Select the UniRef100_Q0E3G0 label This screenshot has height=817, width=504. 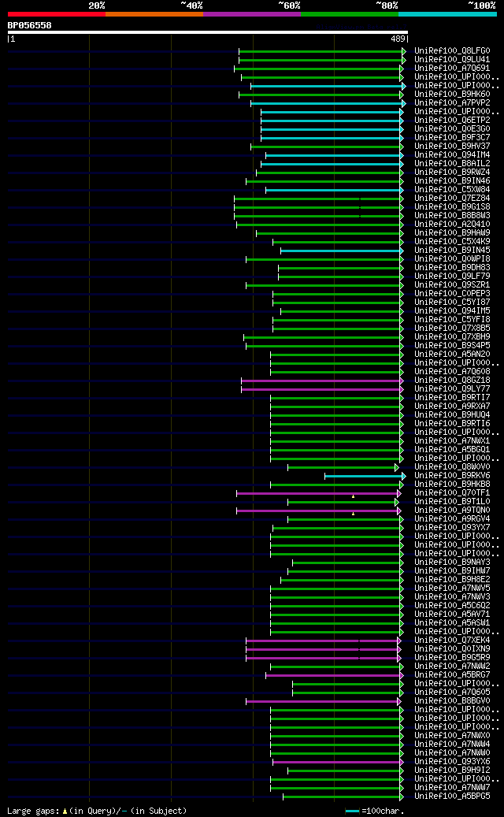[452, 128]
